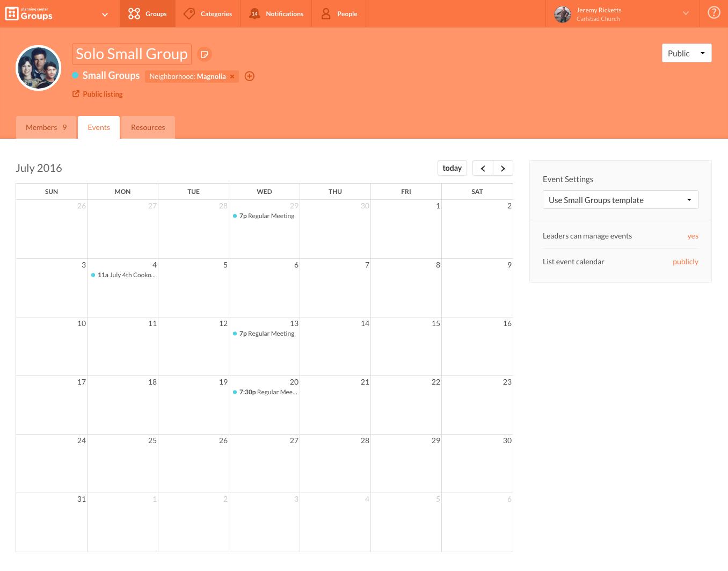Image resolution: width=728 pixels, height=571 pixels.
Task: Toggle 'Leaders can manage events' setting
Action: click(693, 236)
